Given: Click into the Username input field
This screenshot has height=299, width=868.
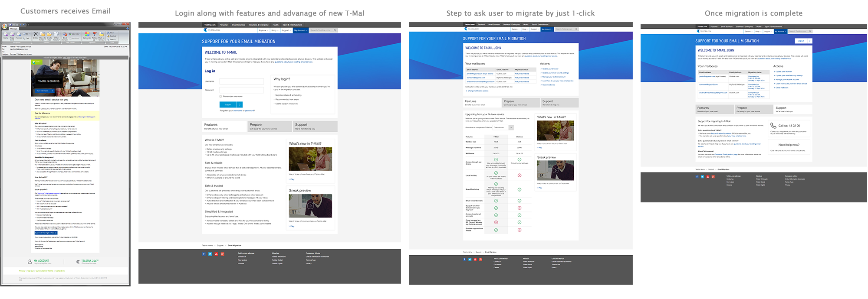Looking at the screenshot, I should coord(241,81).
